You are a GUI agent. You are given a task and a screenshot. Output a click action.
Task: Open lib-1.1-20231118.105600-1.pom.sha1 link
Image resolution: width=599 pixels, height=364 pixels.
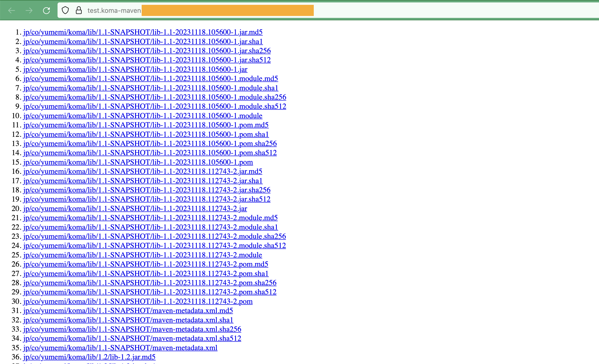[146, 134]
